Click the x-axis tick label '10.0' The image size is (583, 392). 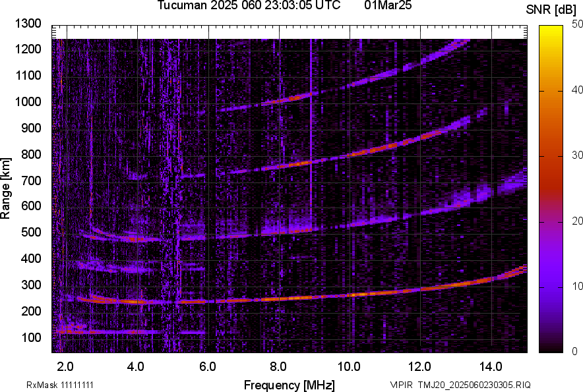[x=349, y=366]
